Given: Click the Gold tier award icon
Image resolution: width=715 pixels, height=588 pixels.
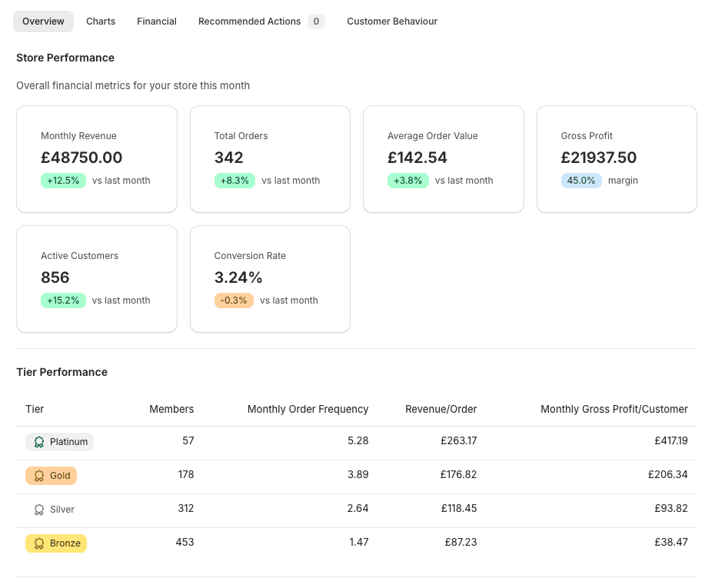Looking at the screenshot, I should click(39, 476).
